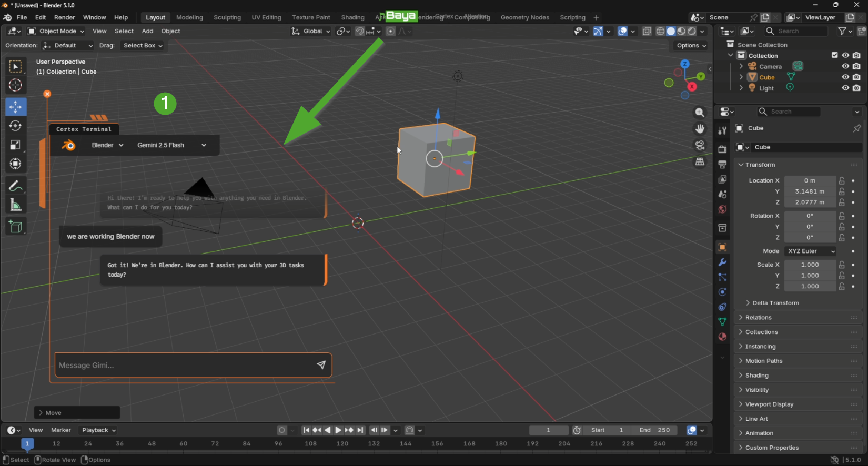
Task: Expand the Camera tree item
Action: point(741,66)
